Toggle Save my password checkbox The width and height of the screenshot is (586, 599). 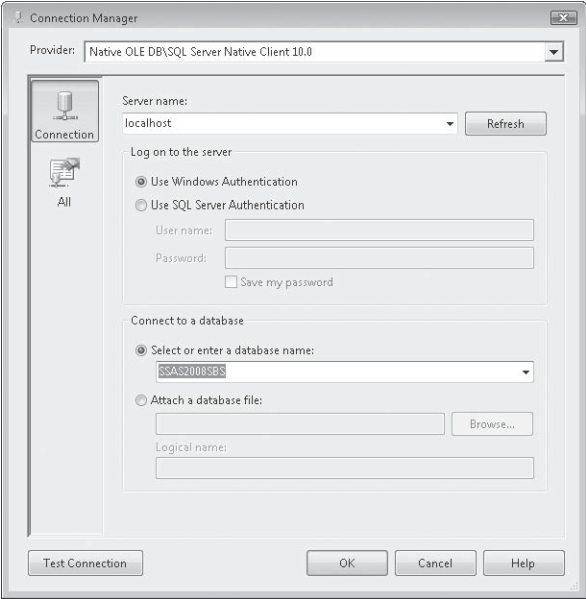[x=231, y=282]
